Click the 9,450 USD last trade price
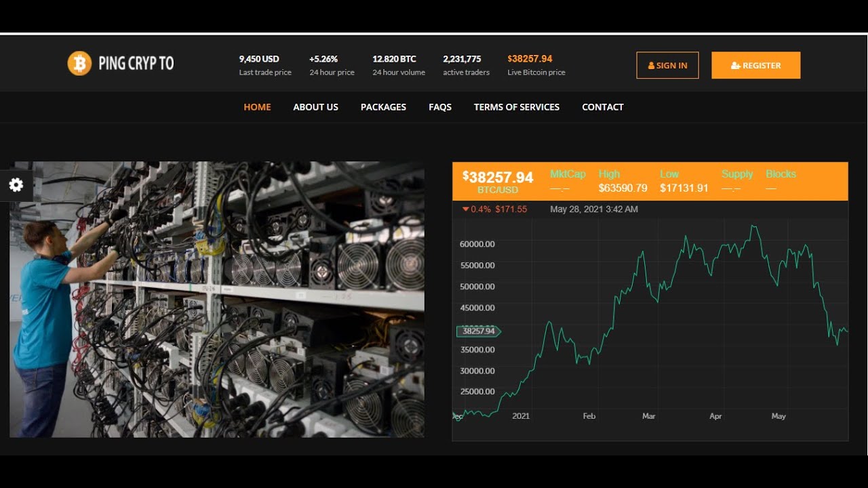This screenshot has width=868, height=488. (259, 59)
